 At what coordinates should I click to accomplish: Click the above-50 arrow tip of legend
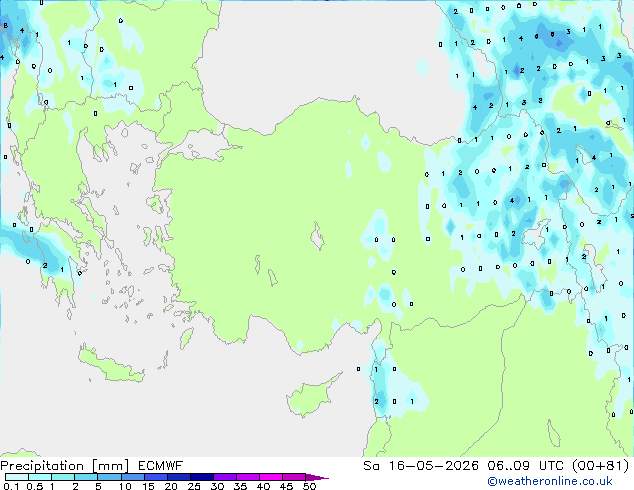point(317,477)
